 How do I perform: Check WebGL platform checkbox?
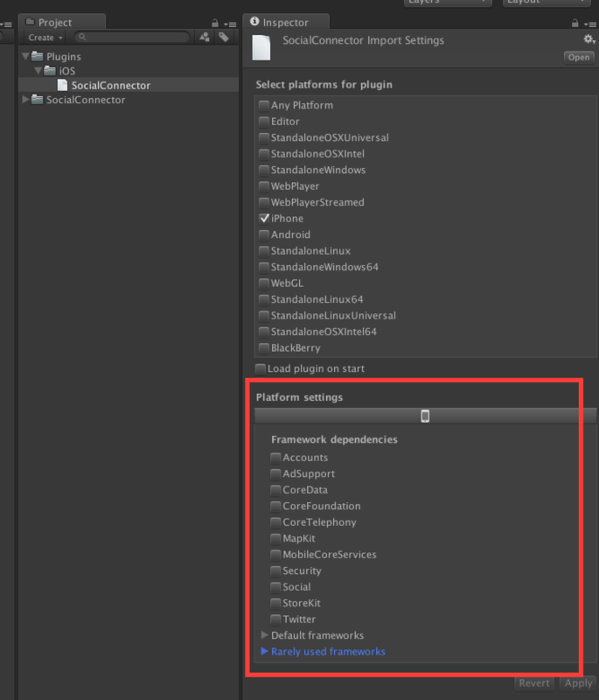coord(263,283)
